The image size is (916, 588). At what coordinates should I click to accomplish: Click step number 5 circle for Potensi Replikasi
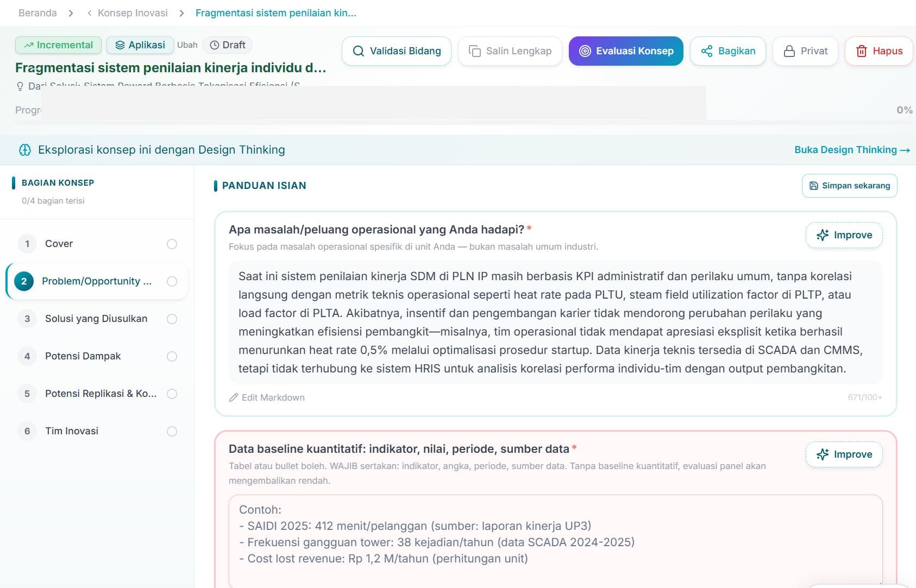coord(27,394)
